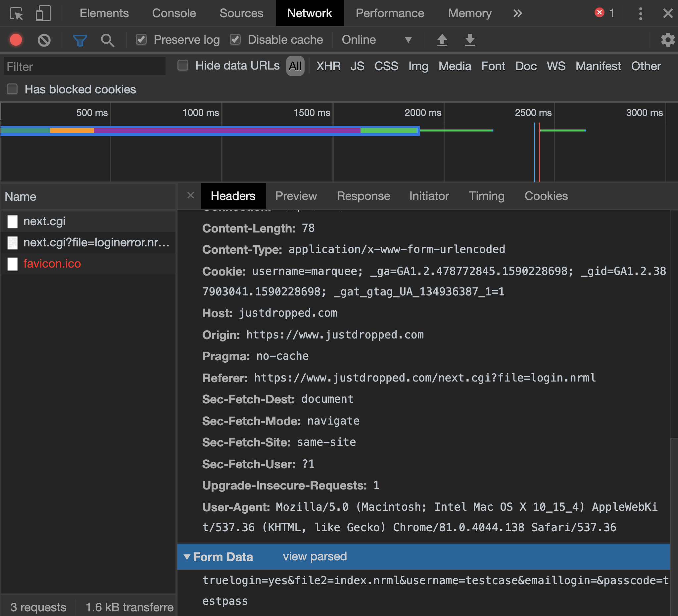The height and width of the screenshot is (616, 678).
Task: Activate the inspect element tool
Action: click(16, 13)
